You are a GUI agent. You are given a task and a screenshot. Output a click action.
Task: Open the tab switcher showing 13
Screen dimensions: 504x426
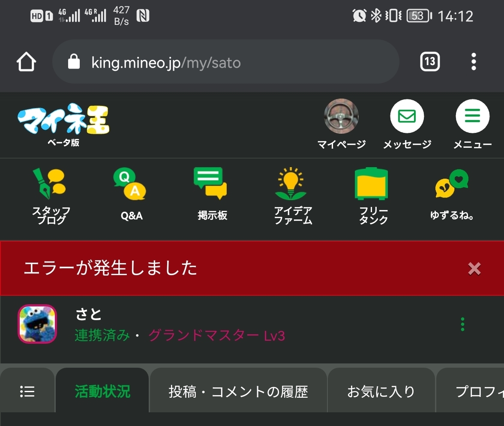pyautogui.click(x=430, y=61)
